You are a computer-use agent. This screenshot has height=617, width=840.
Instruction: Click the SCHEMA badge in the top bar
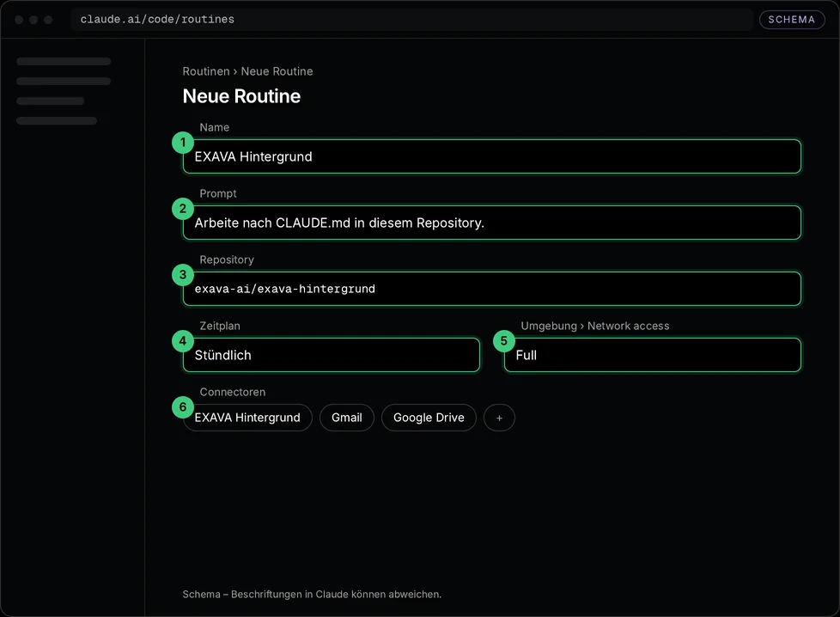792,20
